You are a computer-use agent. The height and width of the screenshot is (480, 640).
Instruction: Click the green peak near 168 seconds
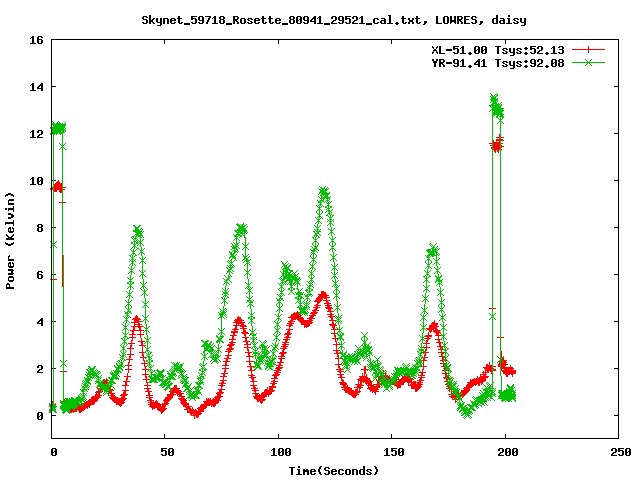point(433,249)
